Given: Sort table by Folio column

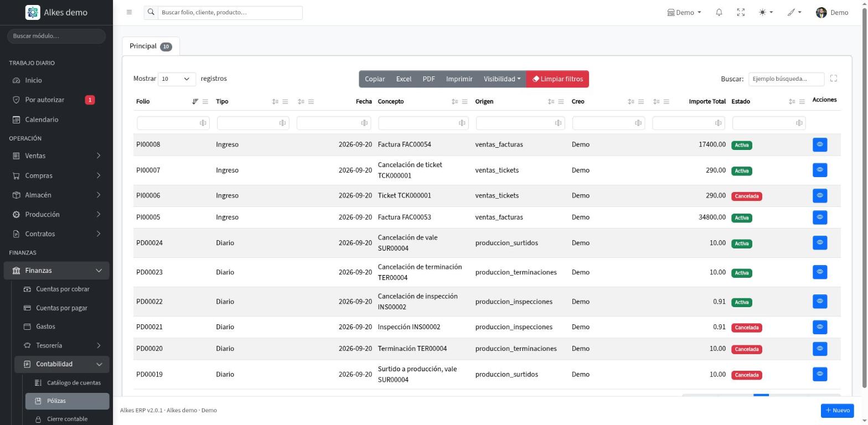Looking at the screenshot, I should [195, 101].
